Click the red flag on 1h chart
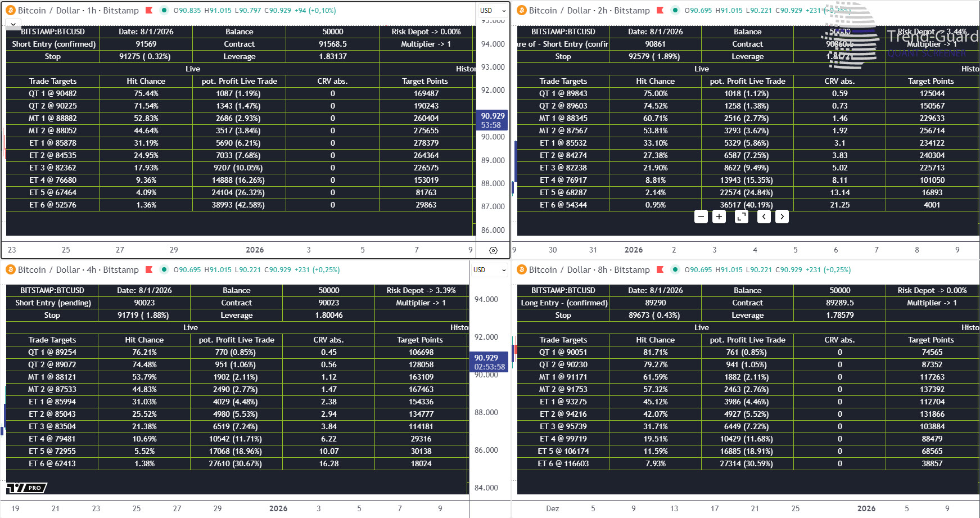 pyautogui.click(x=149, y=10)
